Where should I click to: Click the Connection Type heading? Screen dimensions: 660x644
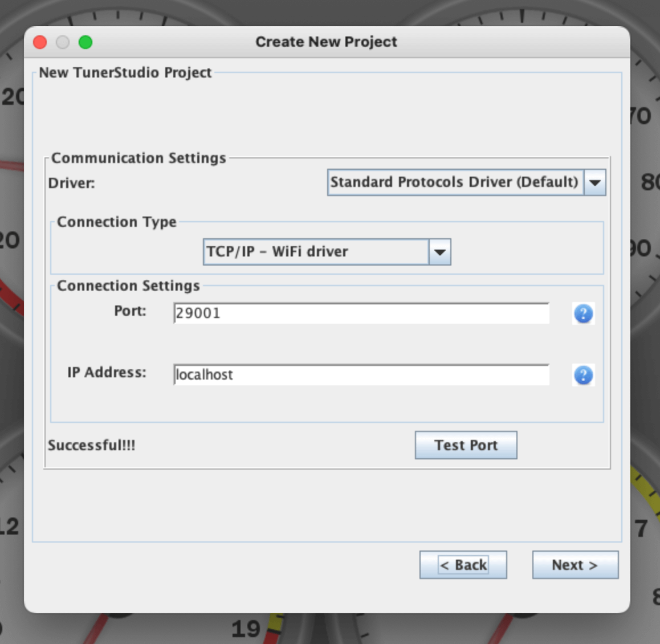(x=117, y=222)
